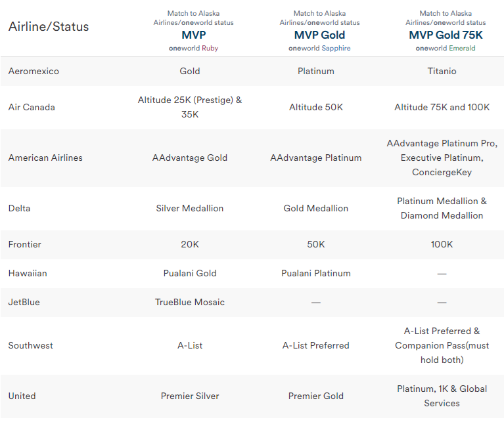Select the Pualani Platinum cell

pyautogui.click(x=315, y=273)
